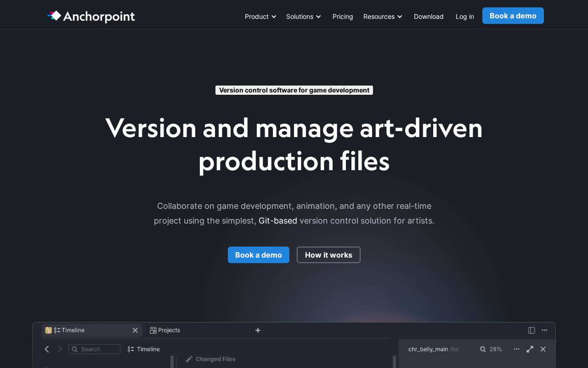Image resolution: width=588 pixels, height=368 pixels.
Task: Toggle the sidebar layout icon in the app window
Action: (x=531, y=330)
